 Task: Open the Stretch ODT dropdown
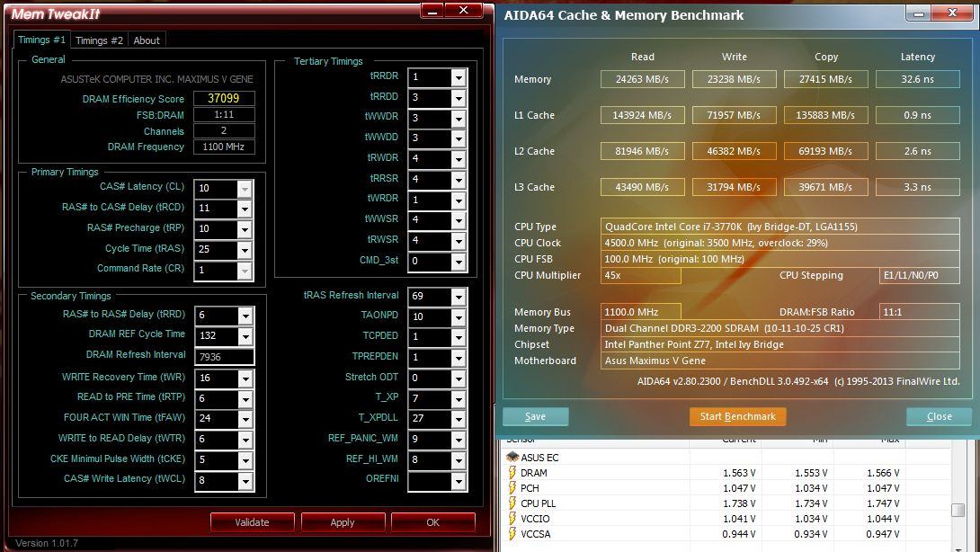459,378
